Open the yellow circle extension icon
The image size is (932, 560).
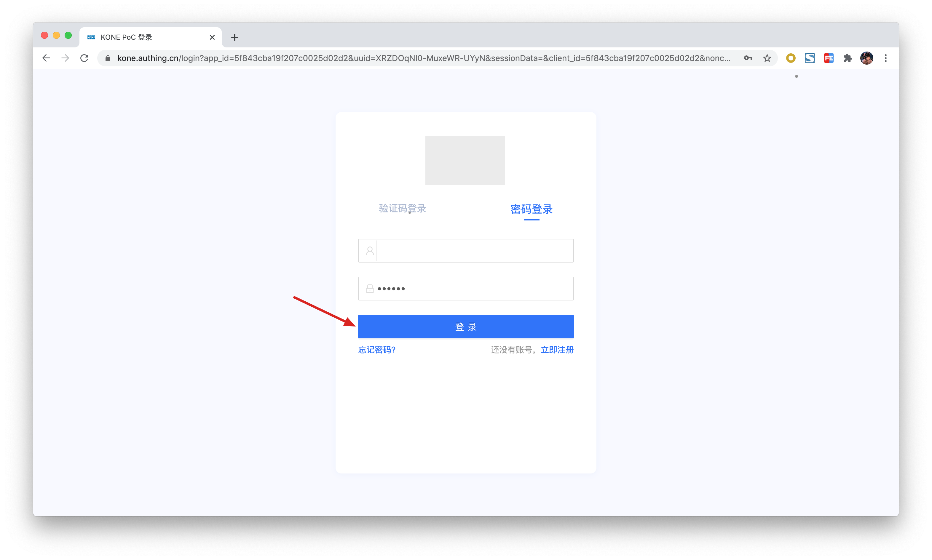click(790, 58)
